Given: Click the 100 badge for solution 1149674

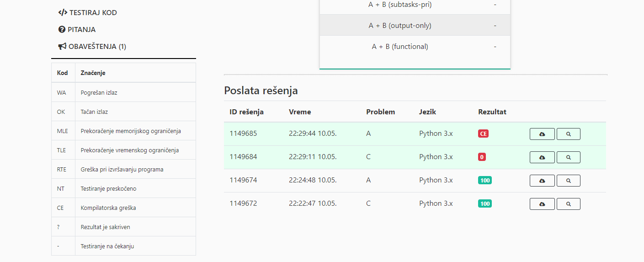Looking at the screenshot, I should [485, 180].
